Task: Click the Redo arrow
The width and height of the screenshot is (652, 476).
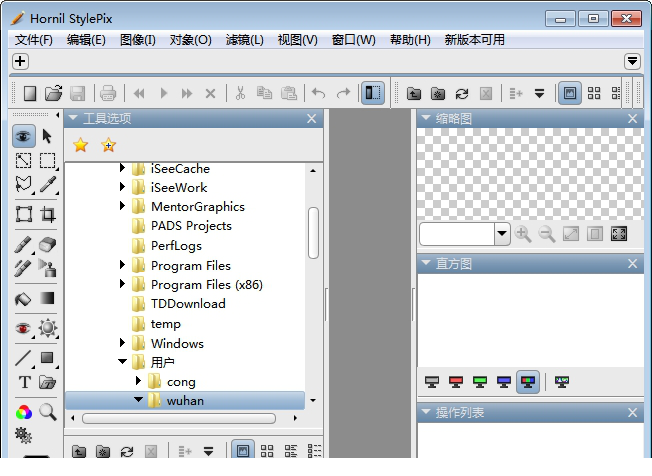Action: [x=343, y=93]
